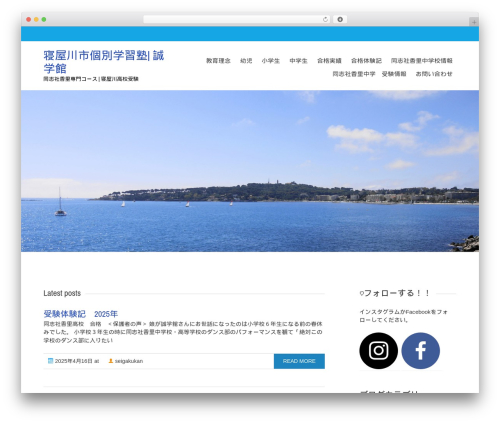Click the text インスタグラムかFacebookをフォローしてください。
Screen dimensions: 500x423
[x=403, y=316]
